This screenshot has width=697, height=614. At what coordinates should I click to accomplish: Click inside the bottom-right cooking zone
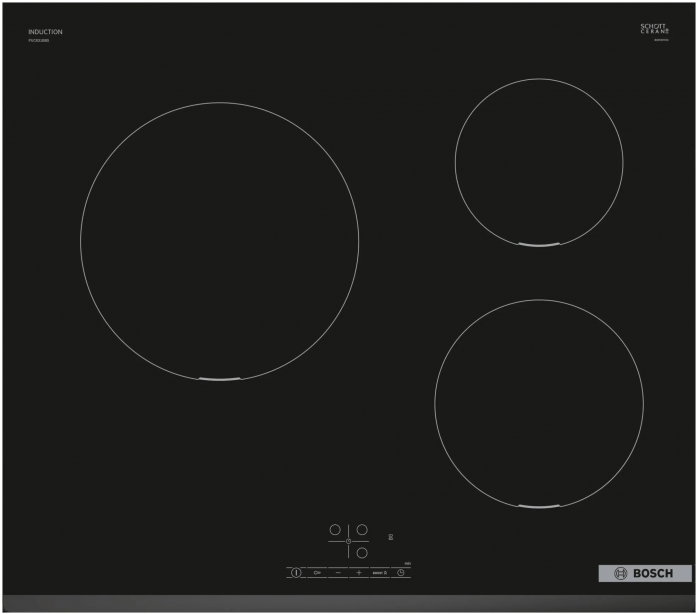point(539,404)
